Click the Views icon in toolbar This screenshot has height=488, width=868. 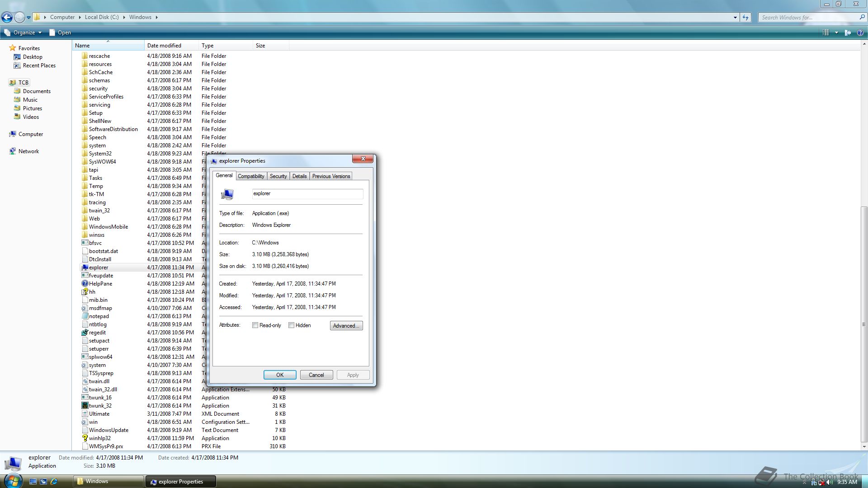[x=826, y=33]
